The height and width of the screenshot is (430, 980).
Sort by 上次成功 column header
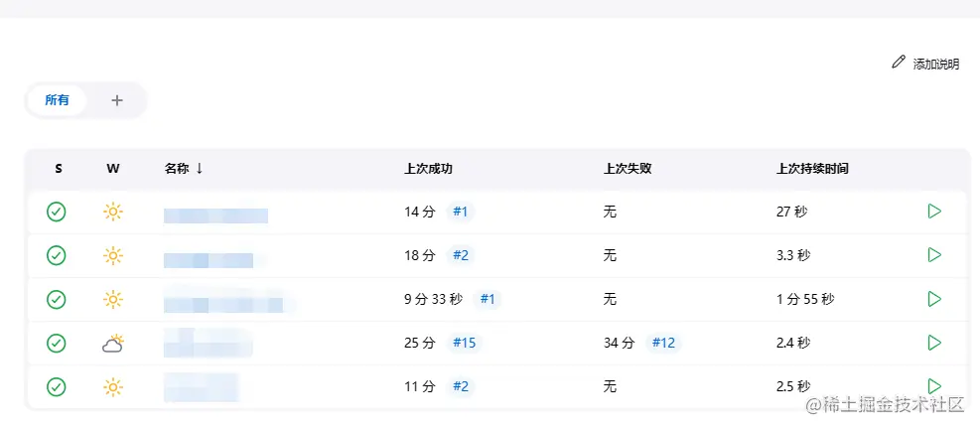click(x=428, y=169)
